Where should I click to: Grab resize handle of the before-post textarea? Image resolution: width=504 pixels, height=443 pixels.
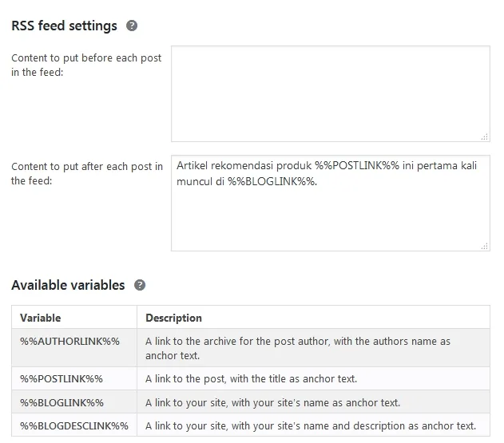(485, 136)
